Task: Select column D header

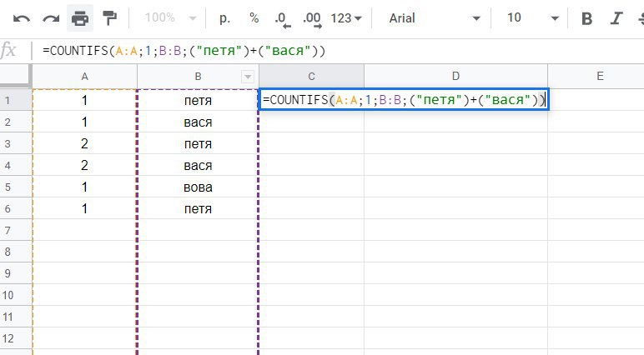Action: (455, 77)
